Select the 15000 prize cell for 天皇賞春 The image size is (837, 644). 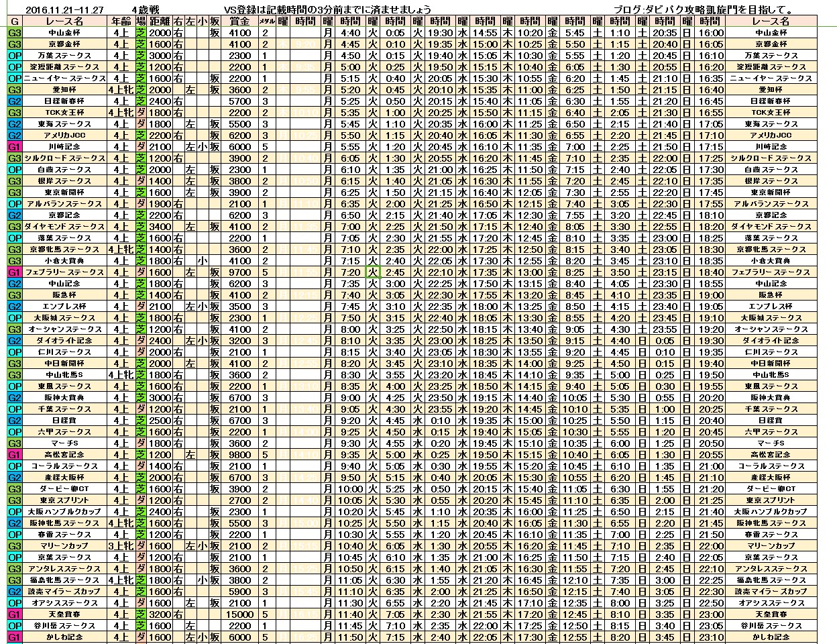click(x=239, y=614)
